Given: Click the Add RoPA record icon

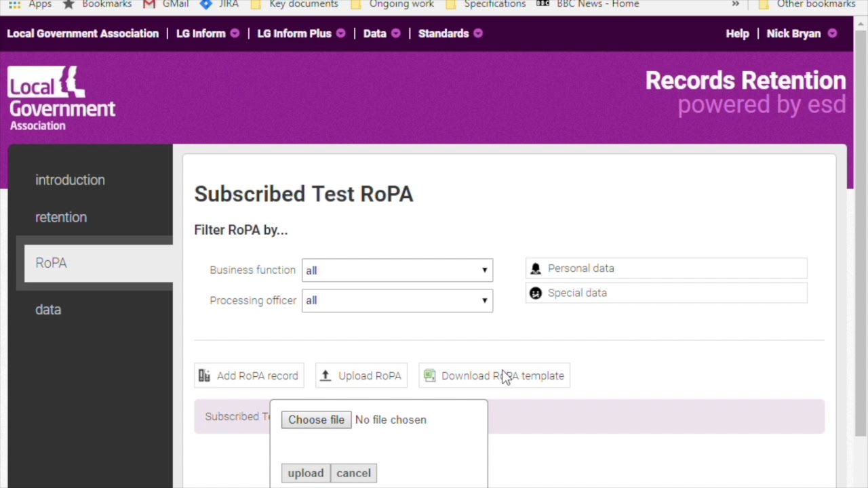Looking at the screenshot, I should pyautogui.click(x=204, y=375).
